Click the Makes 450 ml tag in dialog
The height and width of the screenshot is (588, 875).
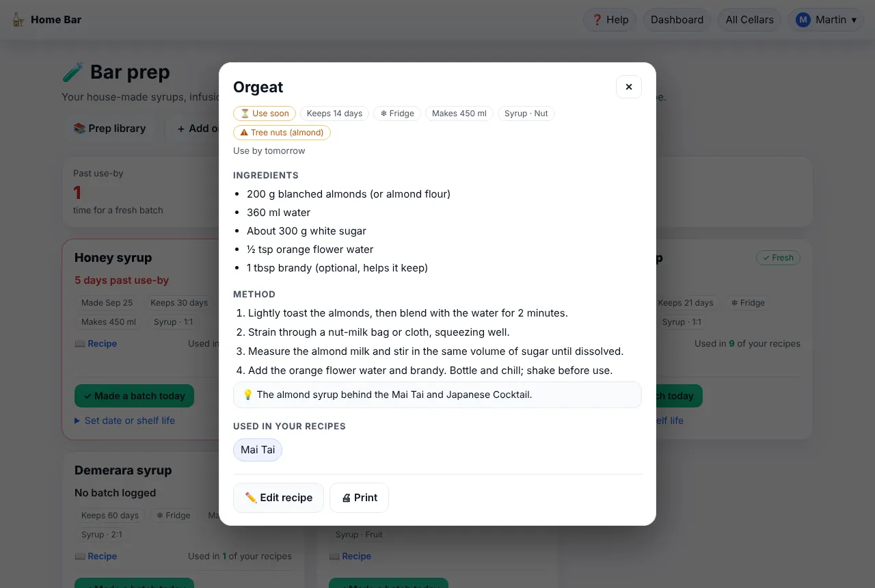[x=459, y=113]
